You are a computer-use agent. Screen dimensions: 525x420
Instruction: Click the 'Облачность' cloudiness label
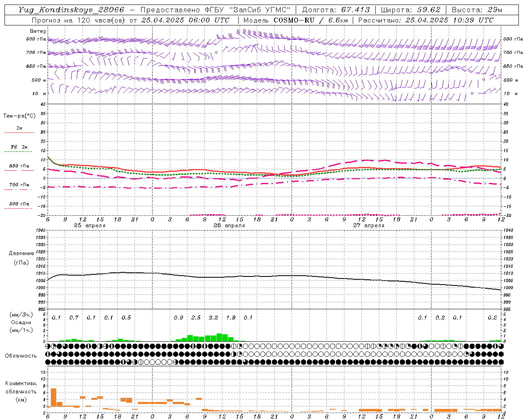click(x=21, y=356)
